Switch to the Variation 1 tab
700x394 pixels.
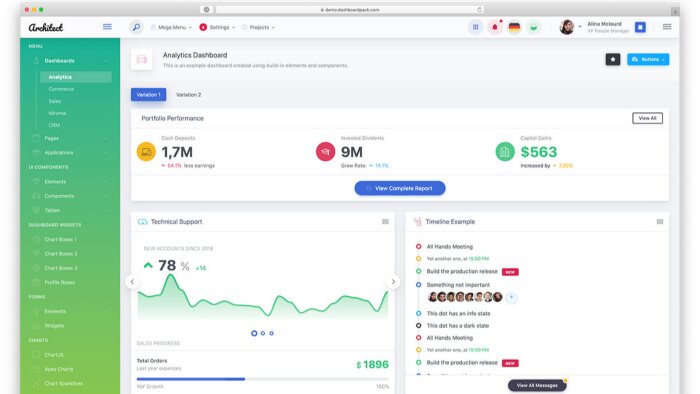149,95
